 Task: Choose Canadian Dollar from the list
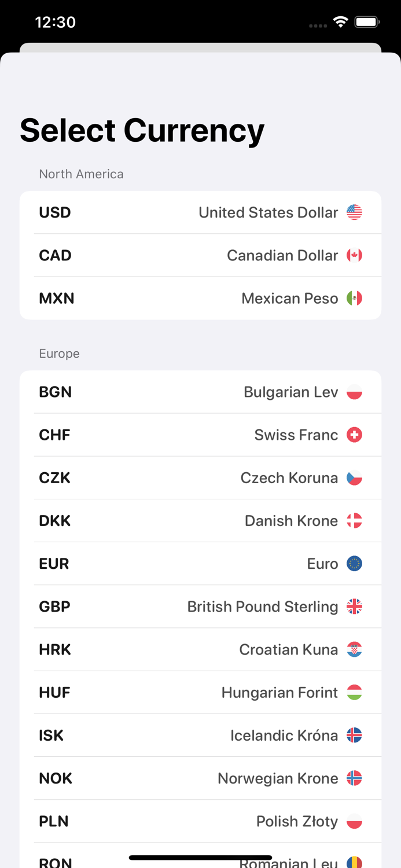(x=200, y=255)
